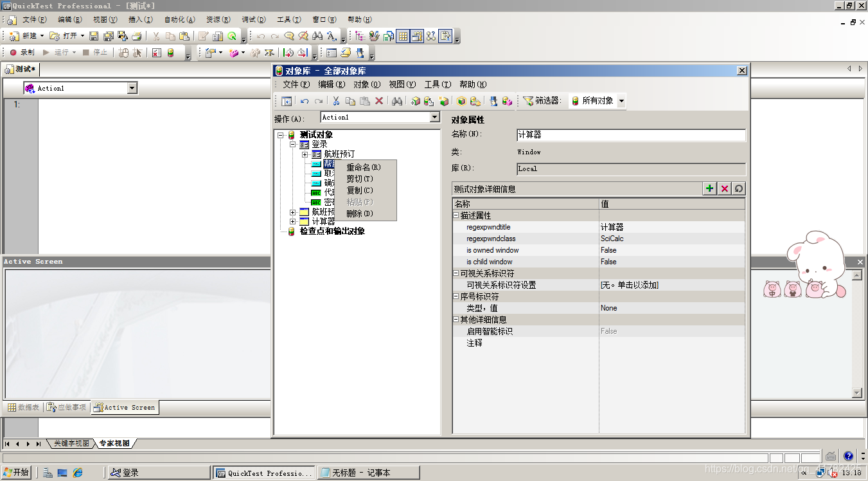Image resolution: width=868 pixels, height=481 pixels.
Task: Open the 对象(O) menu
Action: 367,84
